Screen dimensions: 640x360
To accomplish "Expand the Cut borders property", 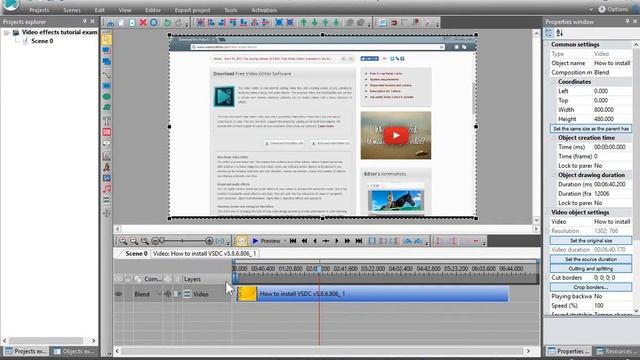I will point(547,278).
